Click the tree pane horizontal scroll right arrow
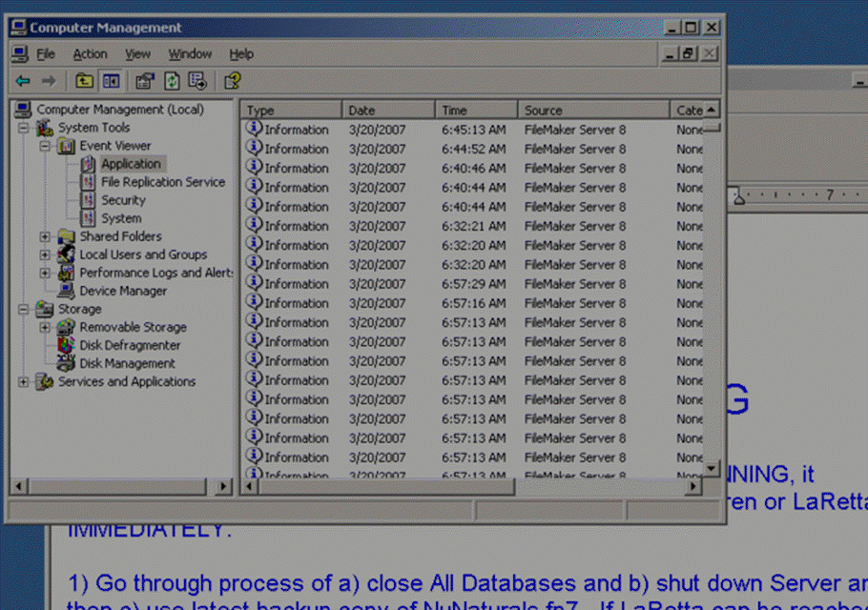Screen dimensions: 868x610 pos(223,487)
